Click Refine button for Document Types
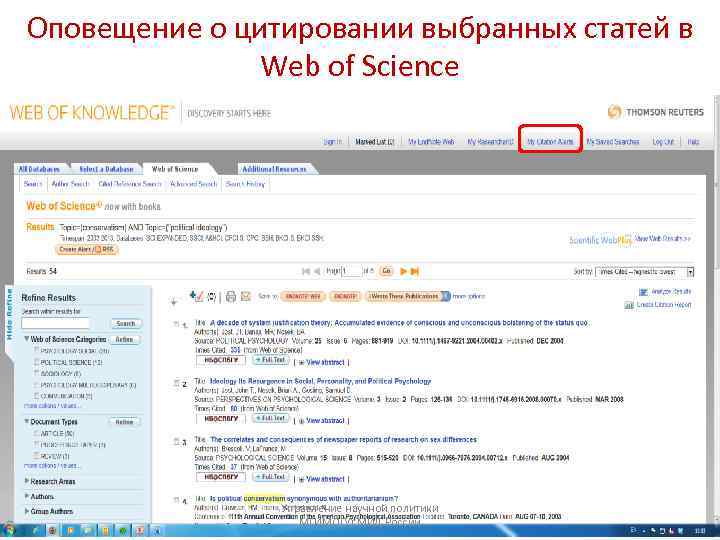This screenshot has height=540, width=720. click(124, 422)
